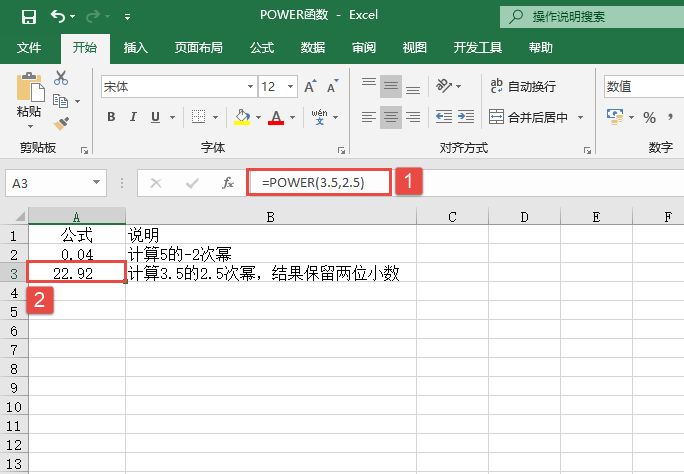The width and height of the screenshot is (684, 474).
Task: Switch to the 公式 ribbon tab
Action: point(262,47)
